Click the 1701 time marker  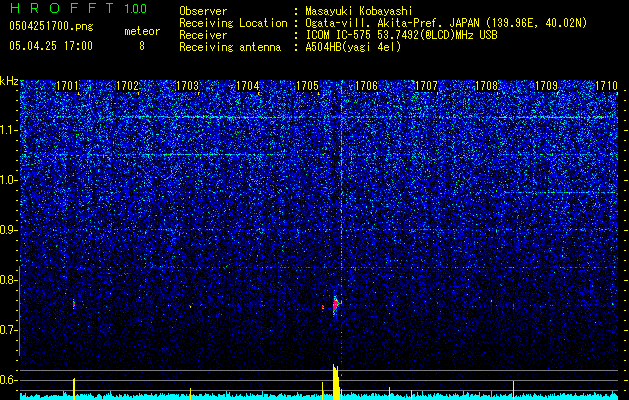67,86
